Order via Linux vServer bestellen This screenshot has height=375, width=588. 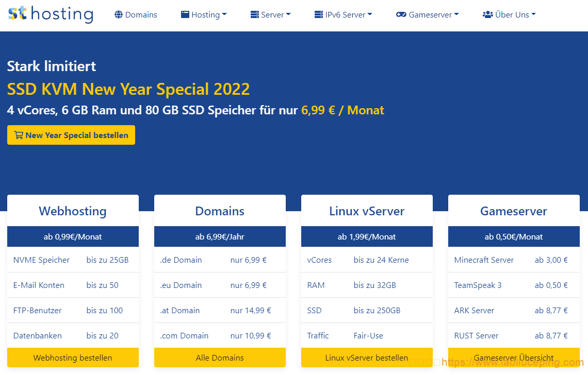[367, 357]
